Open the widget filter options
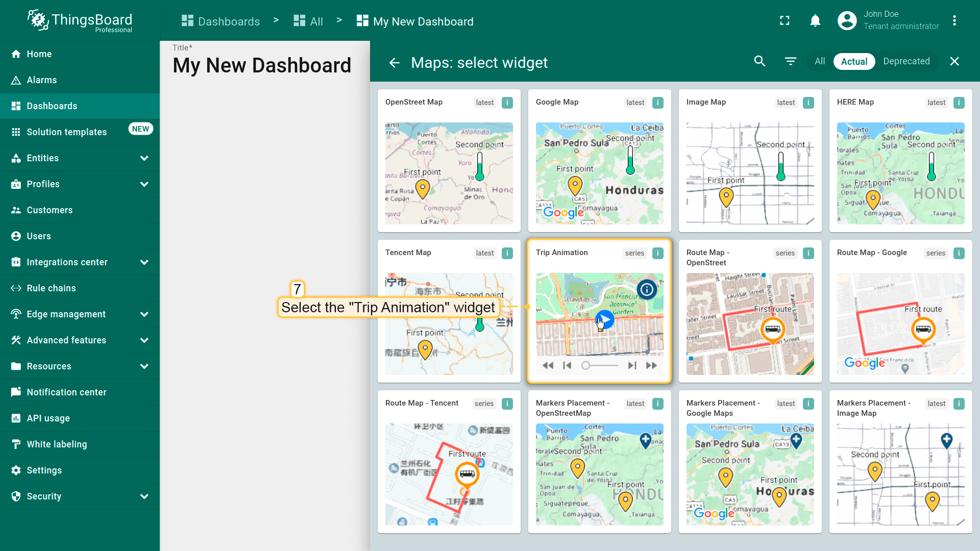Screen dimensions: 980x551 pos(790,61)
